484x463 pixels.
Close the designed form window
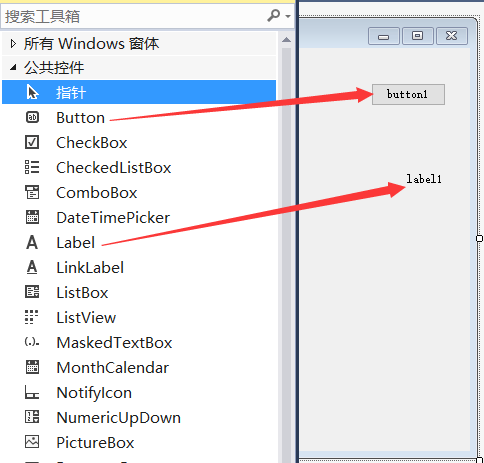click(452, 36)
